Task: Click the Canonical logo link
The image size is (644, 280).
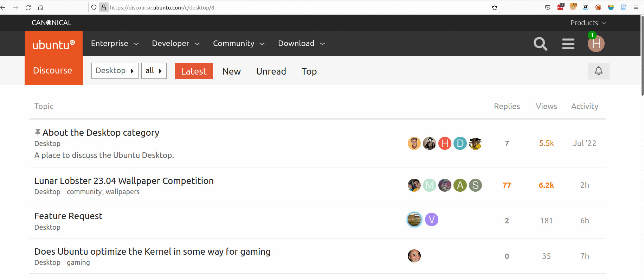Action: 51,23
